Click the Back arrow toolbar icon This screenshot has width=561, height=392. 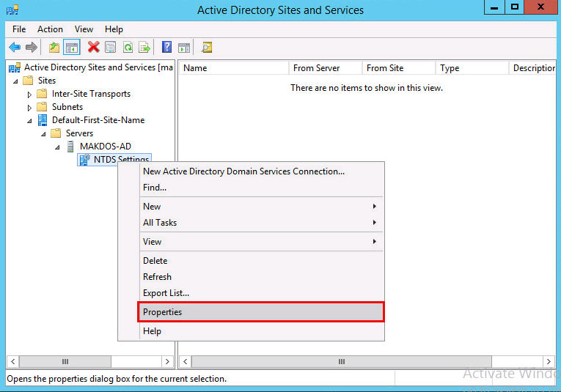pos(15,47)
